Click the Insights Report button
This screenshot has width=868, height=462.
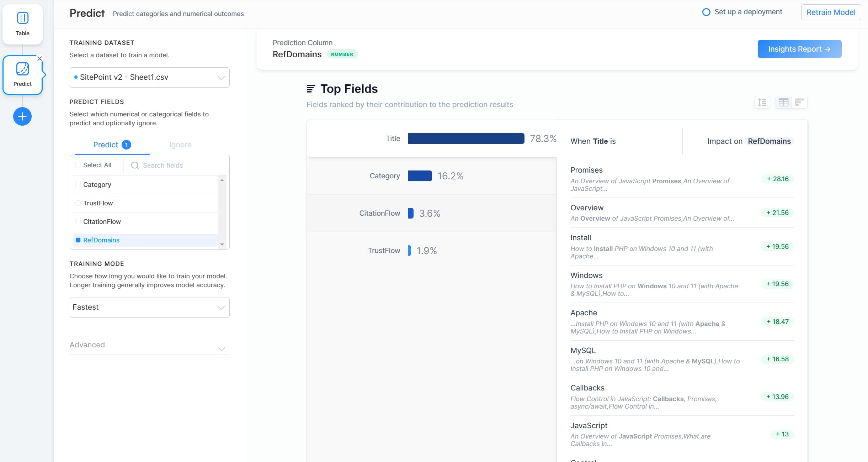tap(799, 49)
